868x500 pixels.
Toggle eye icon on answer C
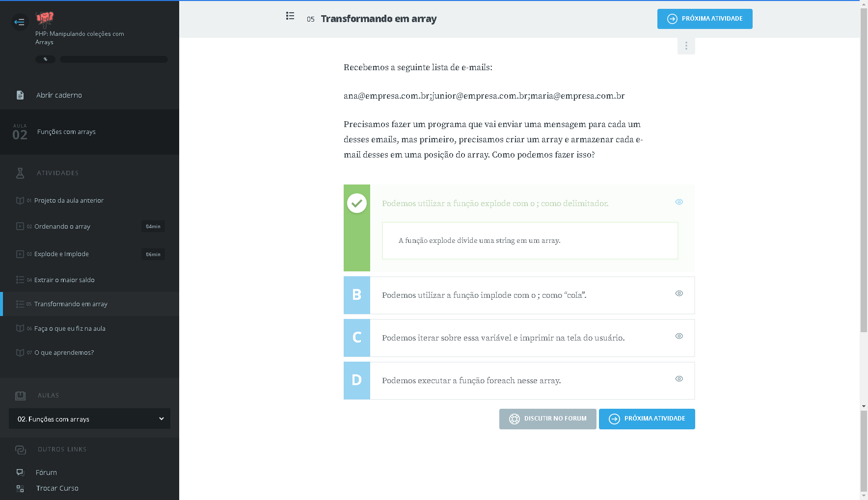click(x=679, y=336)
